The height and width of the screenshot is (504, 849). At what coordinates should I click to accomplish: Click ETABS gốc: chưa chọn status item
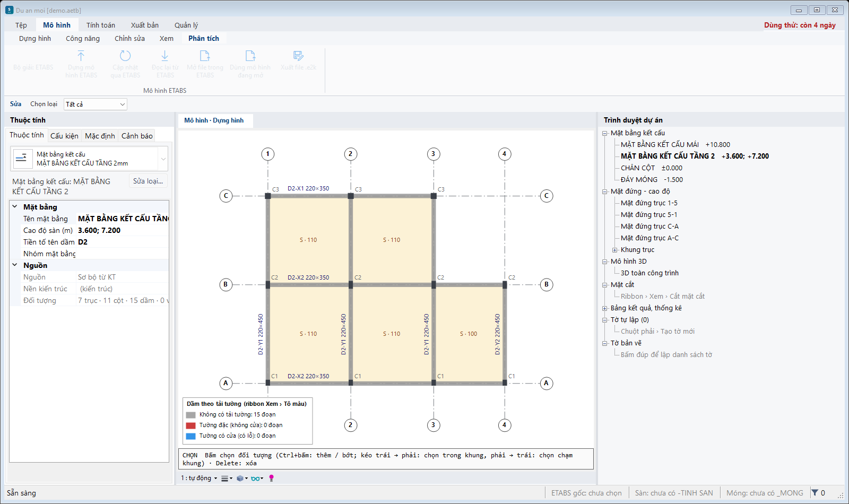tap(586, 493)
